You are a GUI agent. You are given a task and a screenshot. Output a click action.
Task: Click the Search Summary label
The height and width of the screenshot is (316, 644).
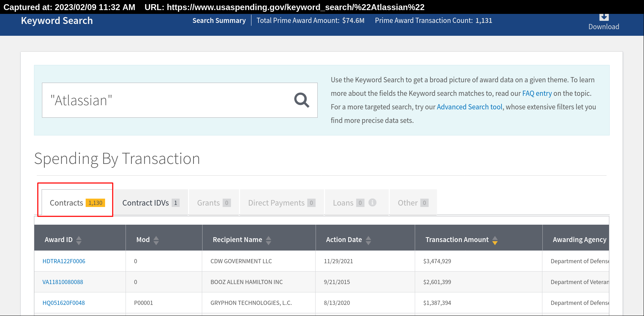[x=219, y=20]
